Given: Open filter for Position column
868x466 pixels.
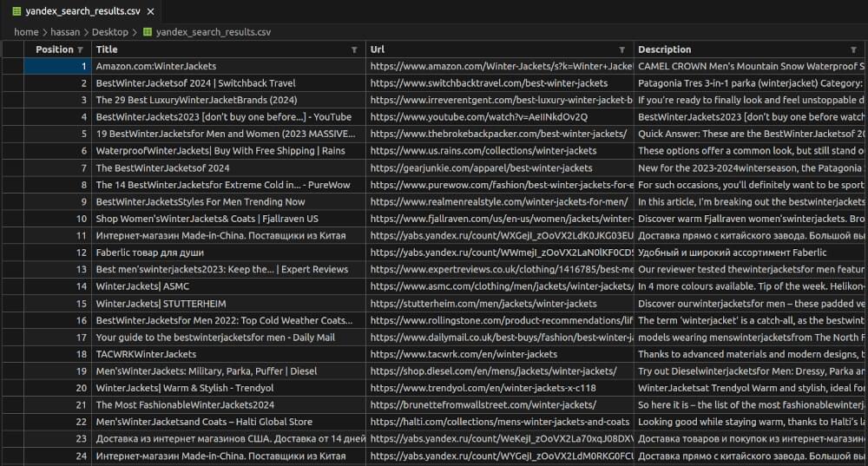Looking at the screenshot, I should point(81,49).
